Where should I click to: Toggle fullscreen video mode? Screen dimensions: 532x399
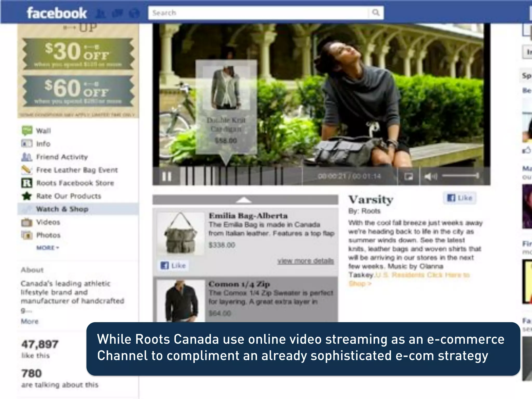[x=409, y=177]
